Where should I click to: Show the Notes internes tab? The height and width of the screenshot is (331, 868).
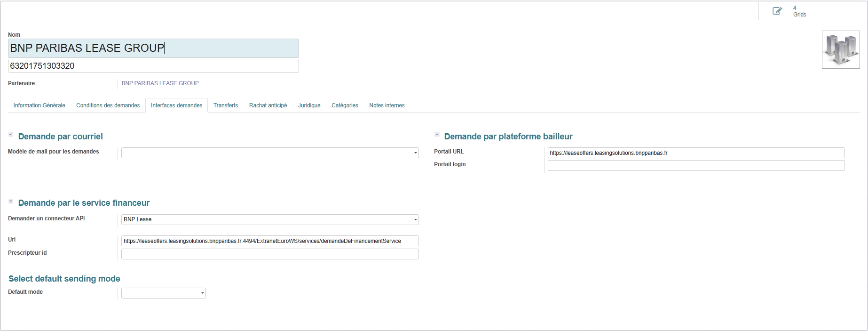(x=387, y=105)
